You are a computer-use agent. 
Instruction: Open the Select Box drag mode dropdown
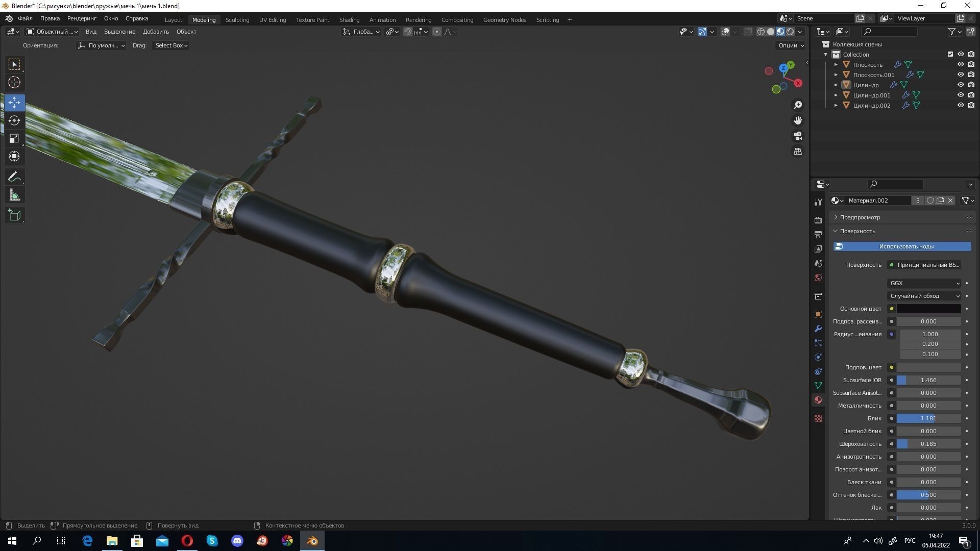pyautogui.click(x=170, y=45)
